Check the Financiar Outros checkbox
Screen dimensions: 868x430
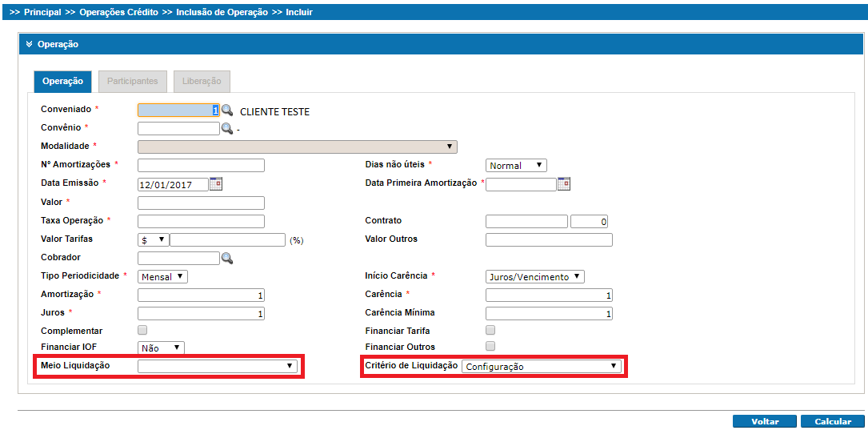pyautogui.click(x=490, y=346)
